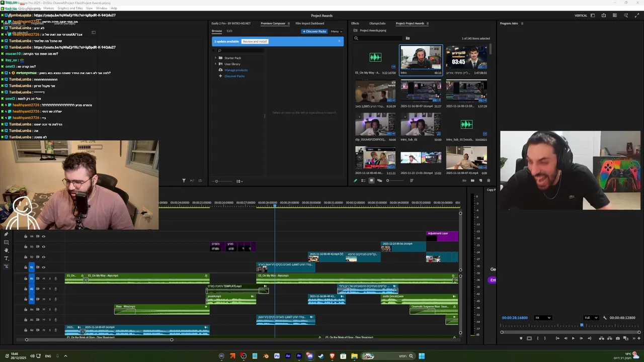Click the Extract button

[x=609, y=338]
